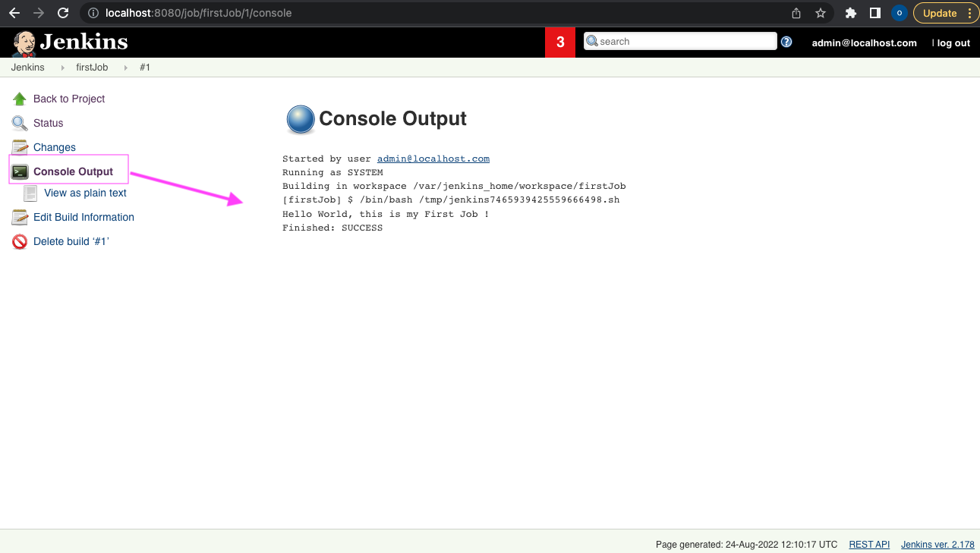980x553 pixels.
Task: Click the green Back to Project arrow icon
Action: (20, 99)
